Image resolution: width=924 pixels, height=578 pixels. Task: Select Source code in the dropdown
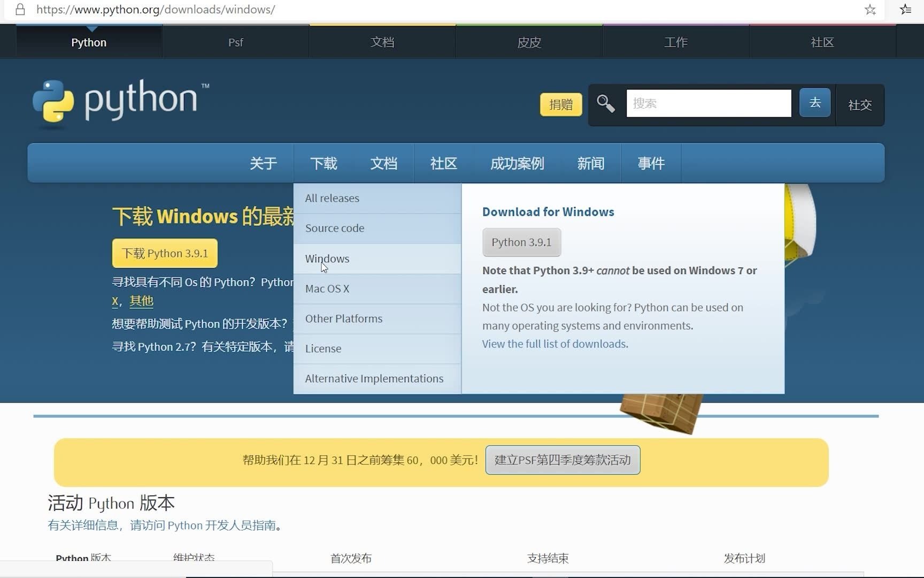click(377, 229)
